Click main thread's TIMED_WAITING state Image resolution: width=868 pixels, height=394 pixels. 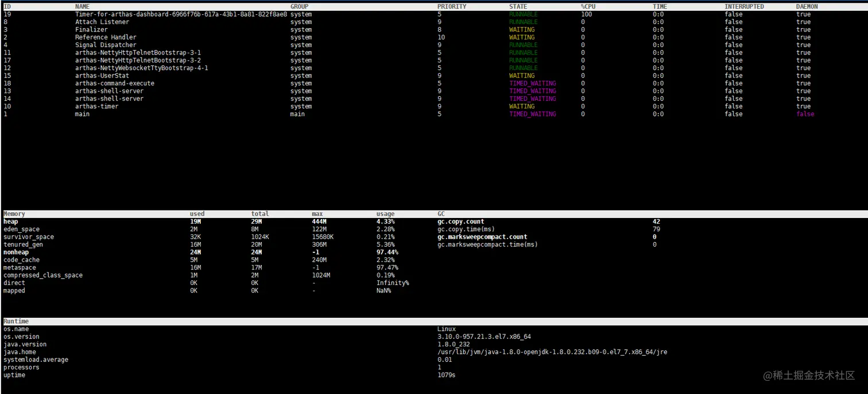533,114
